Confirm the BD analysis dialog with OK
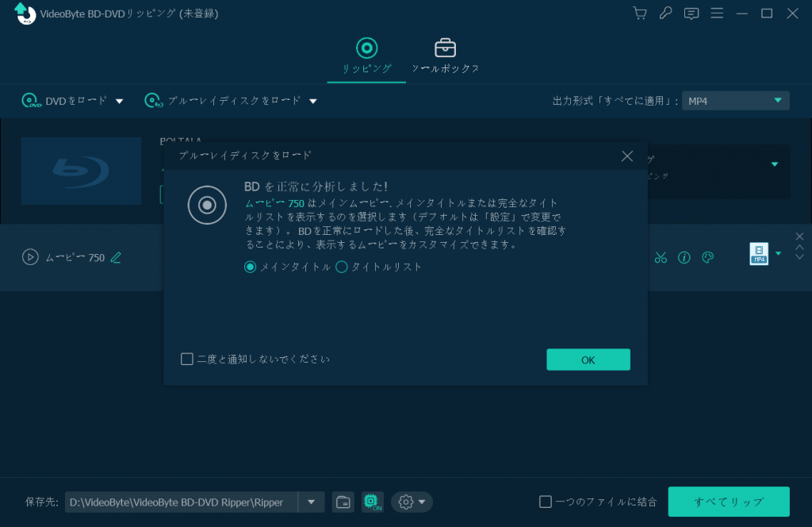 (588, 360)
